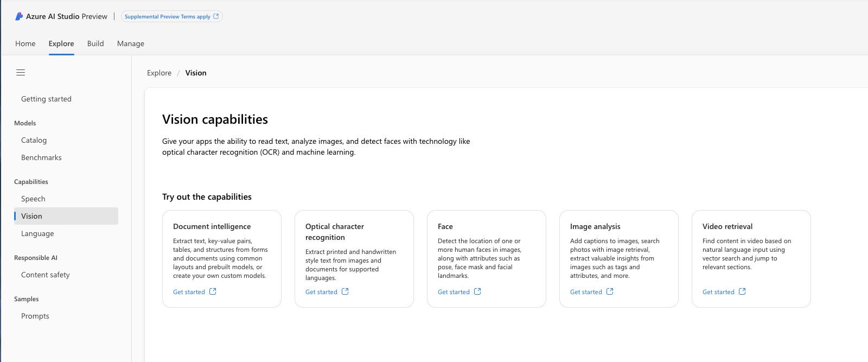Click the Try out the capabilities heading
This screenshot has height=362, width=868.
(x=207, y=197)
